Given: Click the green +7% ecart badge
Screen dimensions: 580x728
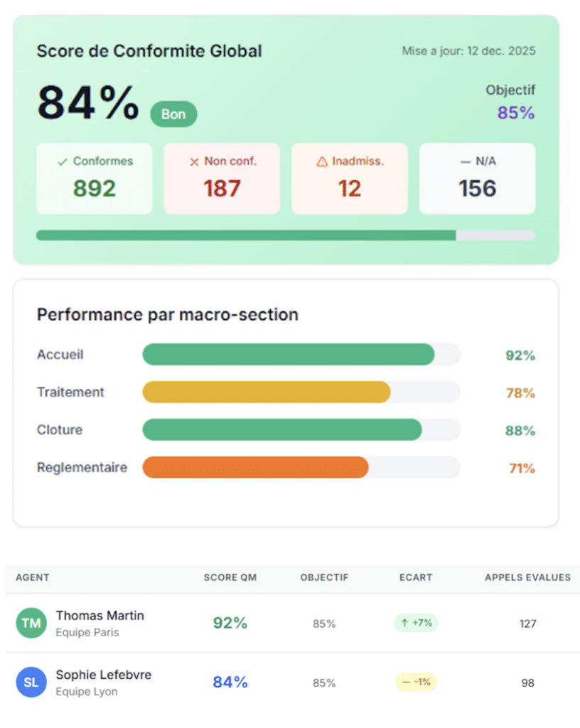Looking at the screenshot, I should click(416, 623).
